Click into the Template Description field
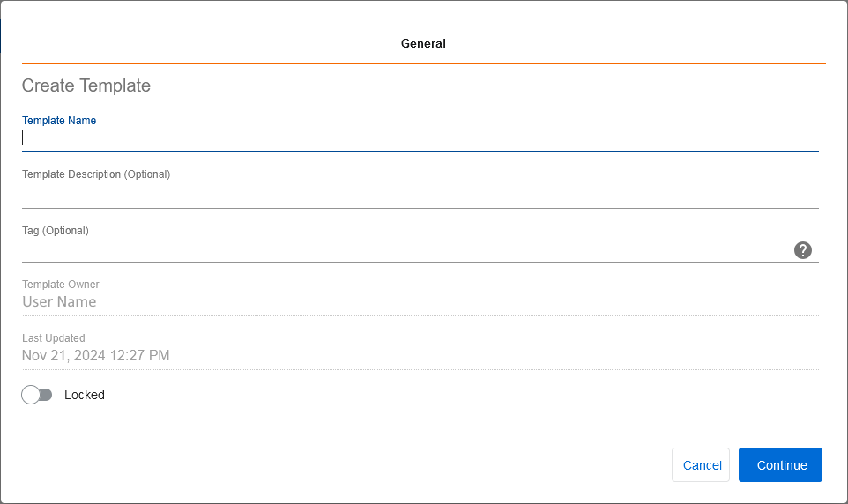Screen dimensions: 848x504 point(420,194)
